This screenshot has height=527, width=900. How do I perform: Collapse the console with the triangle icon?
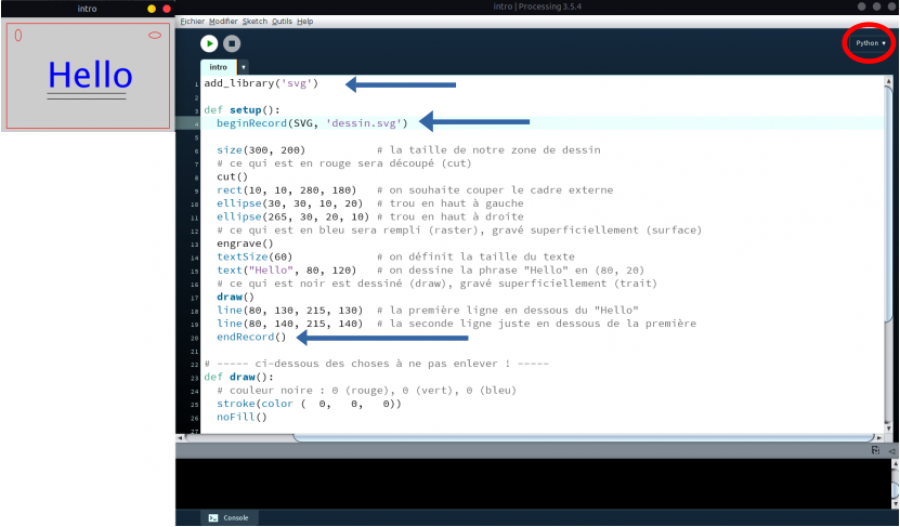coord(891,451)
